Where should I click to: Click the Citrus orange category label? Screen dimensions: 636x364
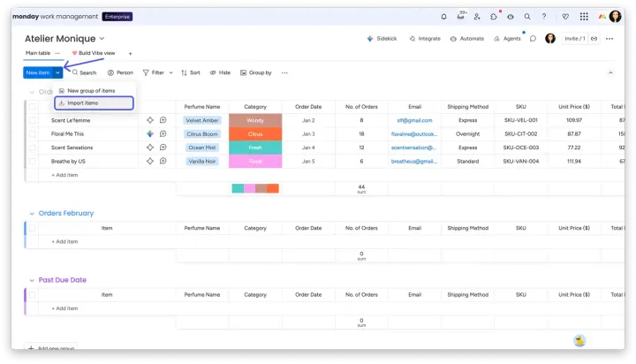click(255, 134)
